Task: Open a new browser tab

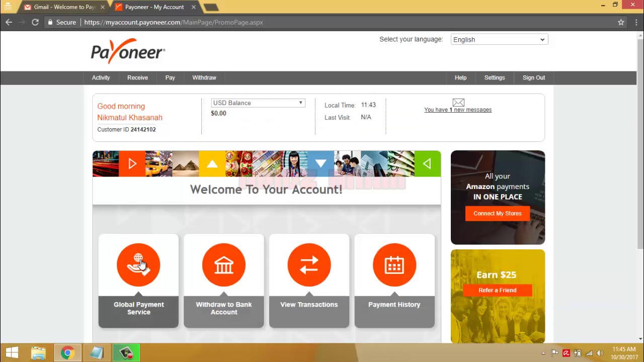Action: point(211,7)
